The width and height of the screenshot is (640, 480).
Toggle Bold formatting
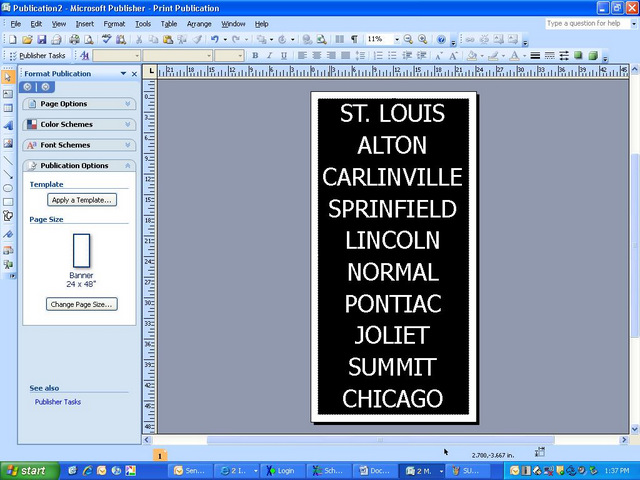pyautogui.click(x=255, y=56)
